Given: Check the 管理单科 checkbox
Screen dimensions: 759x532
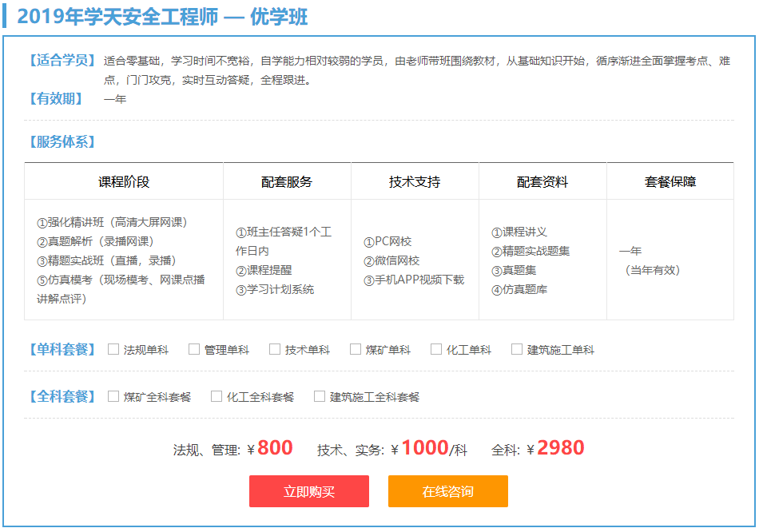Looking at the screenshot, I should click(194, 349).
